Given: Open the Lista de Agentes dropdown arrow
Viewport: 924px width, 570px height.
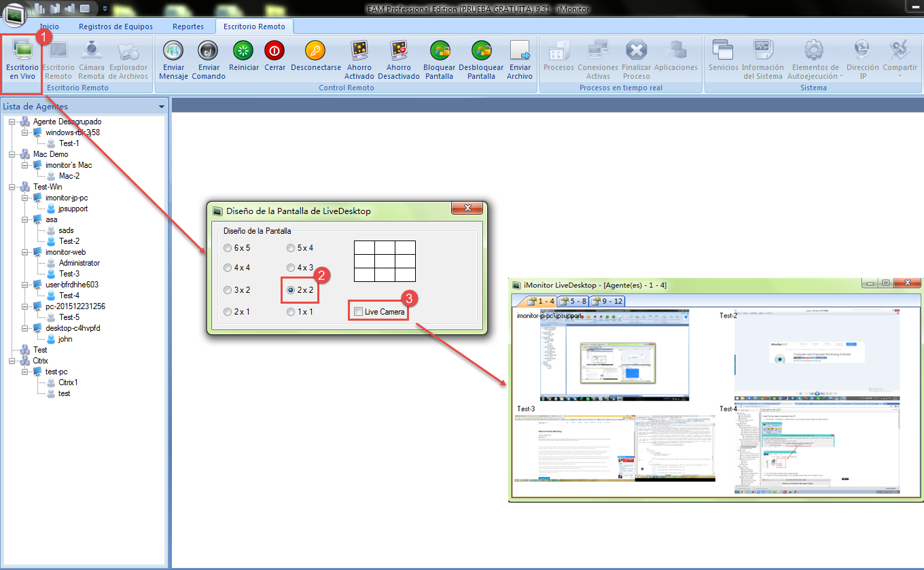Looking at the screenshot, I should click(161, 107).
